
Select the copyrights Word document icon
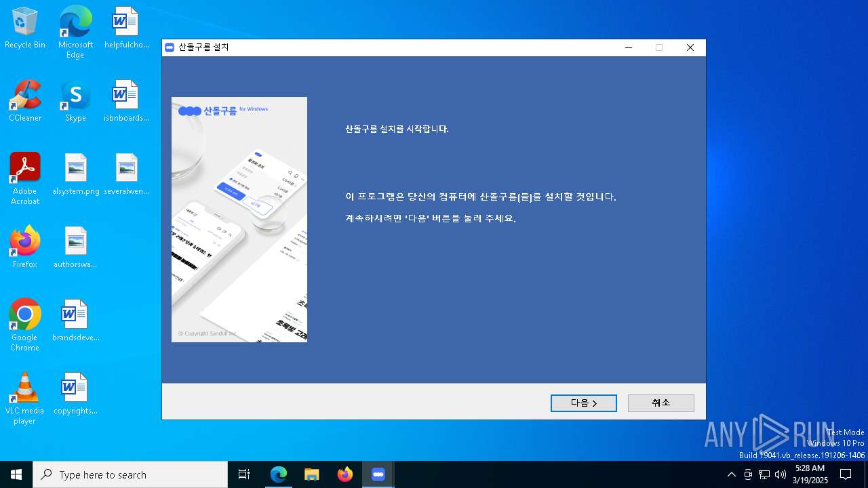[x=75, y=394]
